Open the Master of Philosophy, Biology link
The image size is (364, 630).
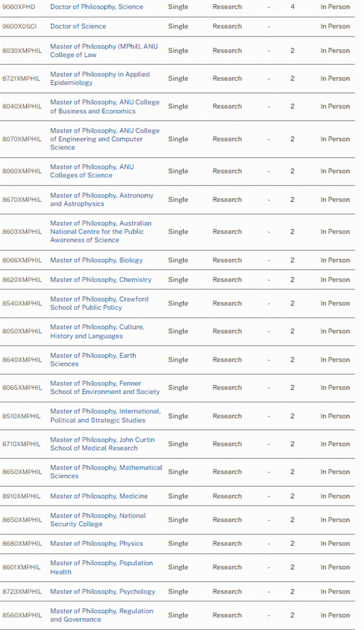coord(97,260)
